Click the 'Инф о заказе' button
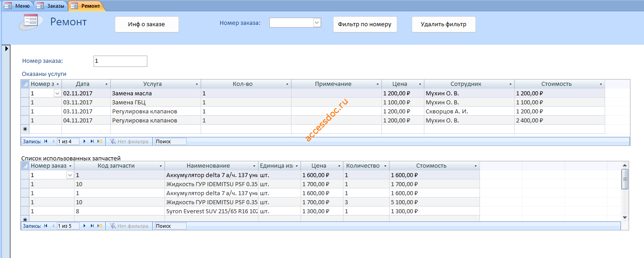Image resolution: width=644 pixels, height=258 pixels. click(x=147, y=24)
